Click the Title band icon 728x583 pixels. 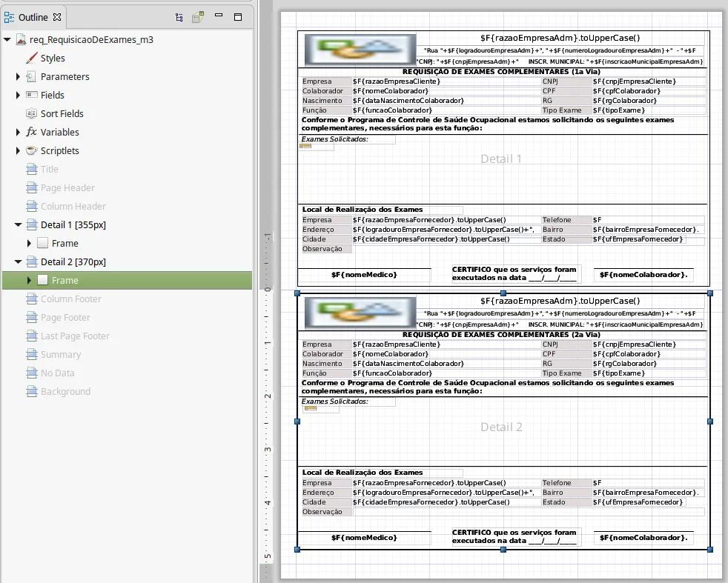[32, 169]
